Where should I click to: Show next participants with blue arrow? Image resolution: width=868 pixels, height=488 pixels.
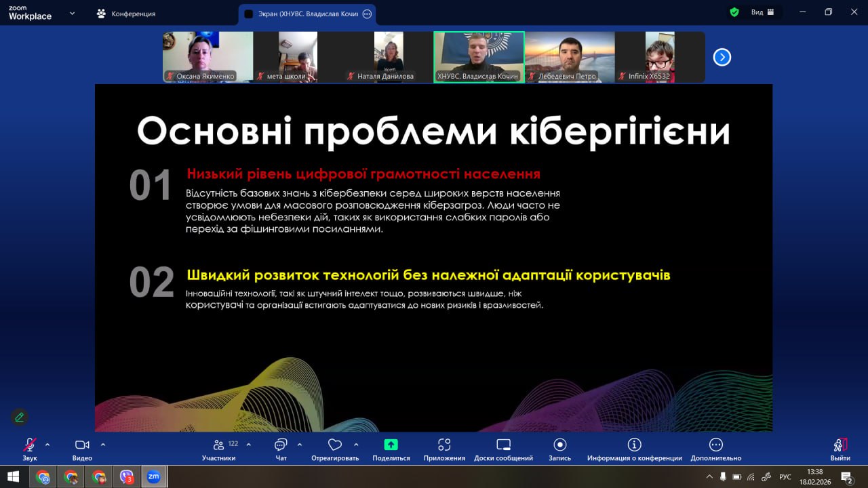(x=722, y=58)
